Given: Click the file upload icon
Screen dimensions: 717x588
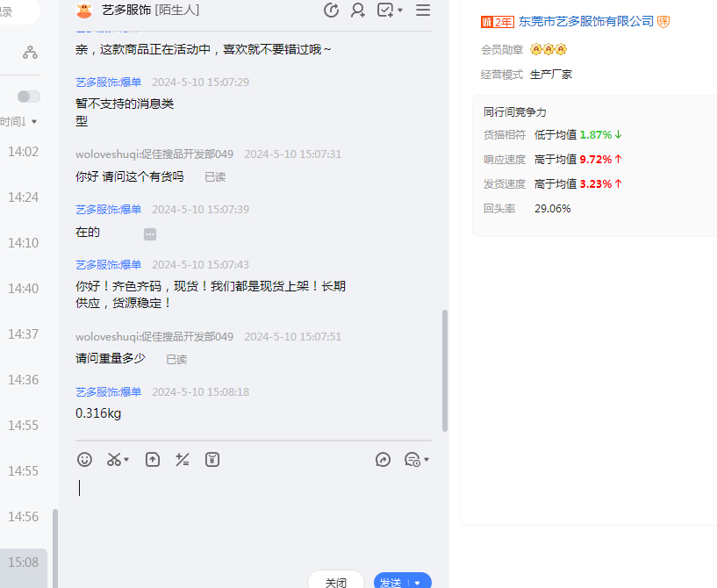Looking at the screenshot, I should coord(153,459).
